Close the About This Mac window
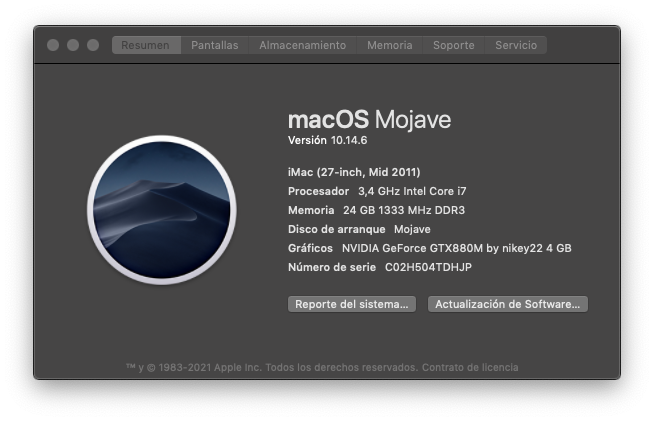The image size is (654, 421). pyautogui.click(x=53, y=45)
